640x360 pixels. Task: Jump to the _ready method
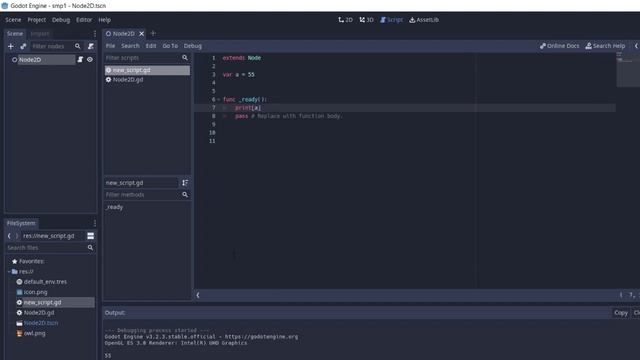point(115,207)
